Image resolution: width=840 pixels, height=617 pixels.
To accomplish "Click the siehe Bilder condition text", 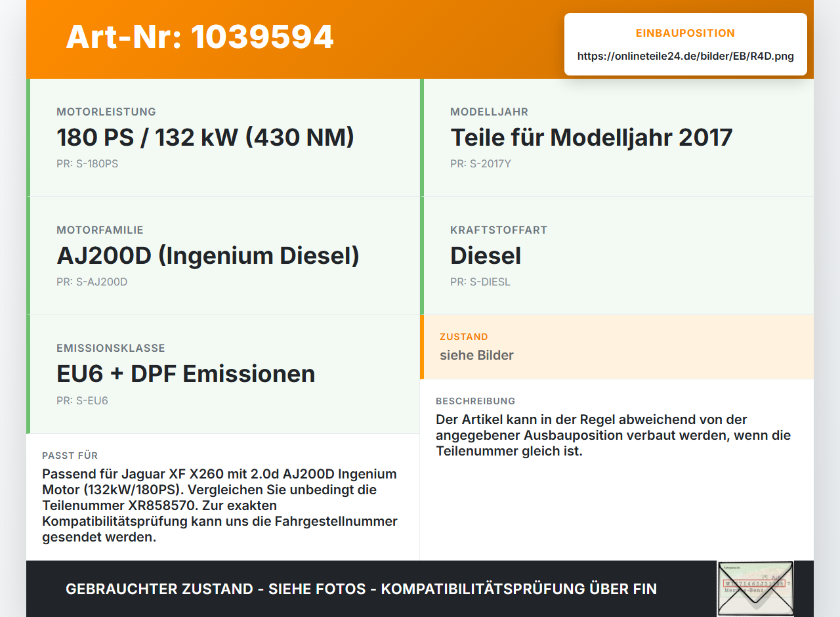I will [x=476, y=355].
